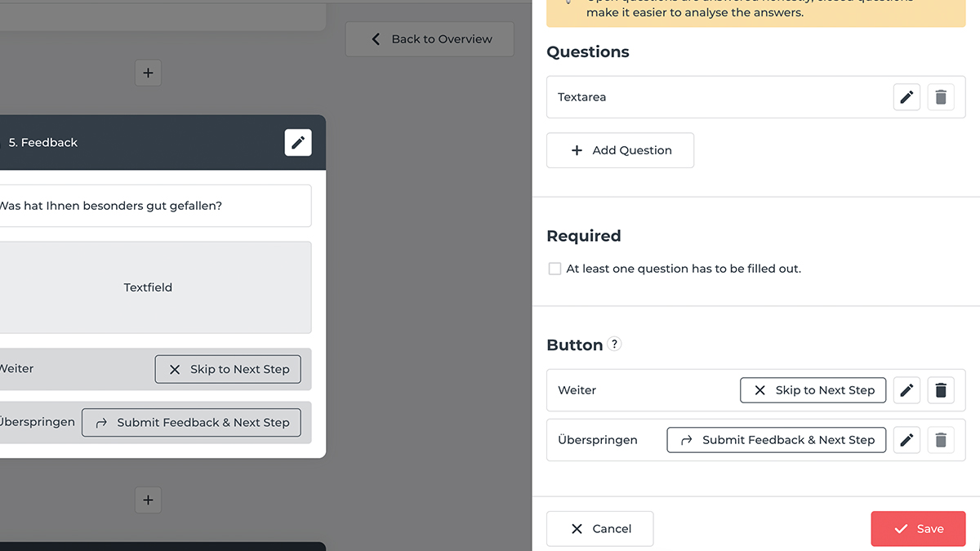The width and height of the screenshot is (980, 551).
Task: Edit the Textarea question with the pencil icon
Action: pyautogui.click(x=906, y=96)
